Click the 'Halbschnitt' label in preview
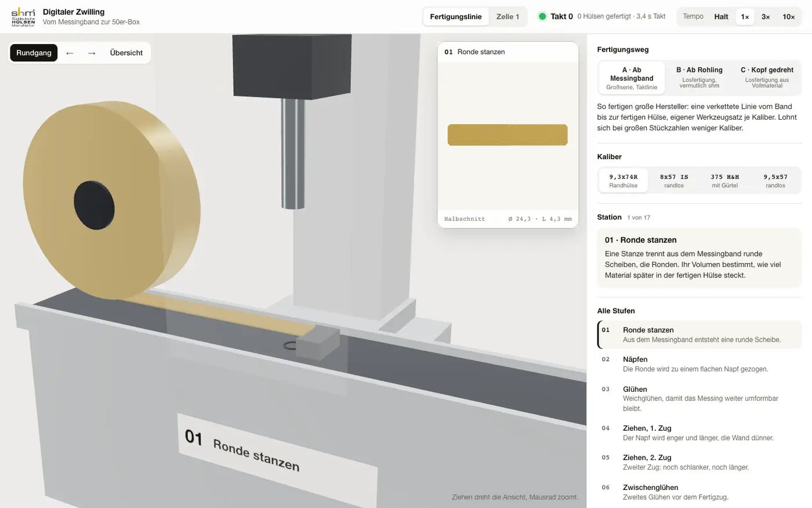 465,219
